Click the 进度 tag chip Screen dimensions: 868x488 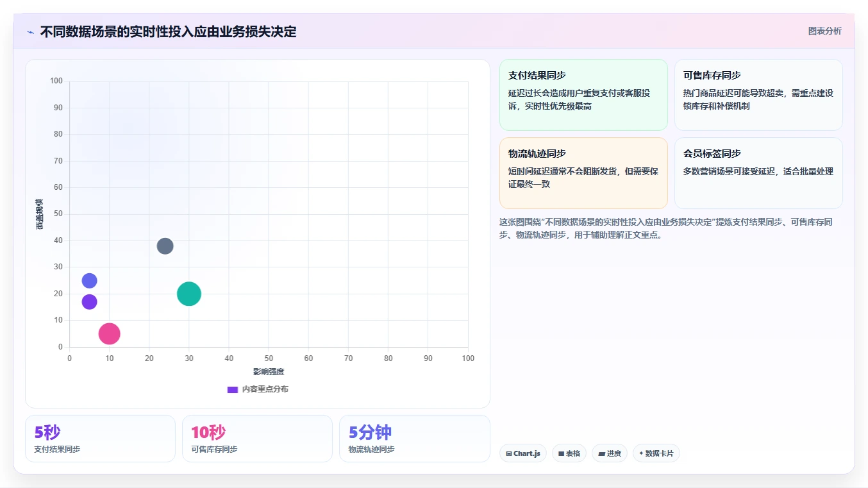tap(610, 453)
